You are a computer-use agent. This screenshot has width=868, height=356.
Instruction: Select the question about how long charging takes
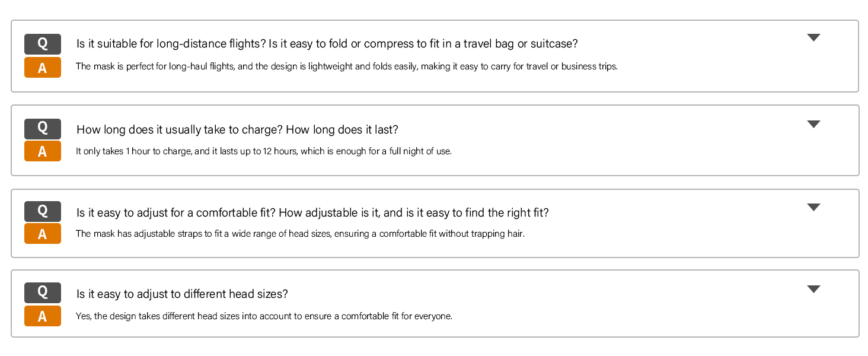[x=237, y=130]
